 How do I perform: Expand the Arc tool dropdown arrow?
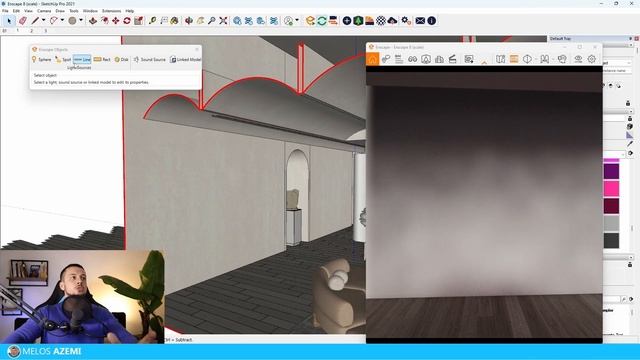pyautogui.click(x=62, y=20)
